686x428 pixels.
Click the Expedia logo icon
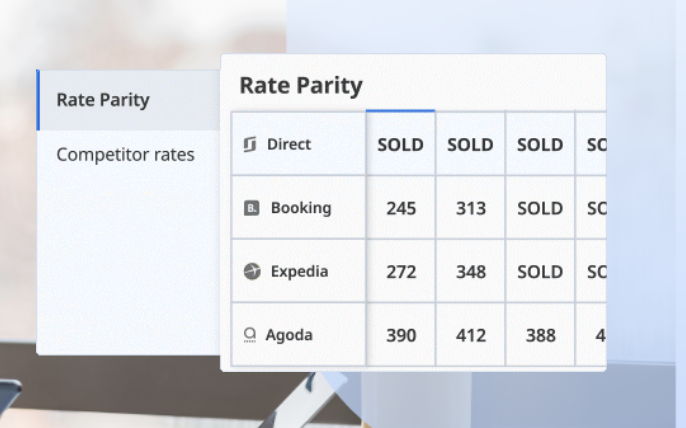[252, 272]
